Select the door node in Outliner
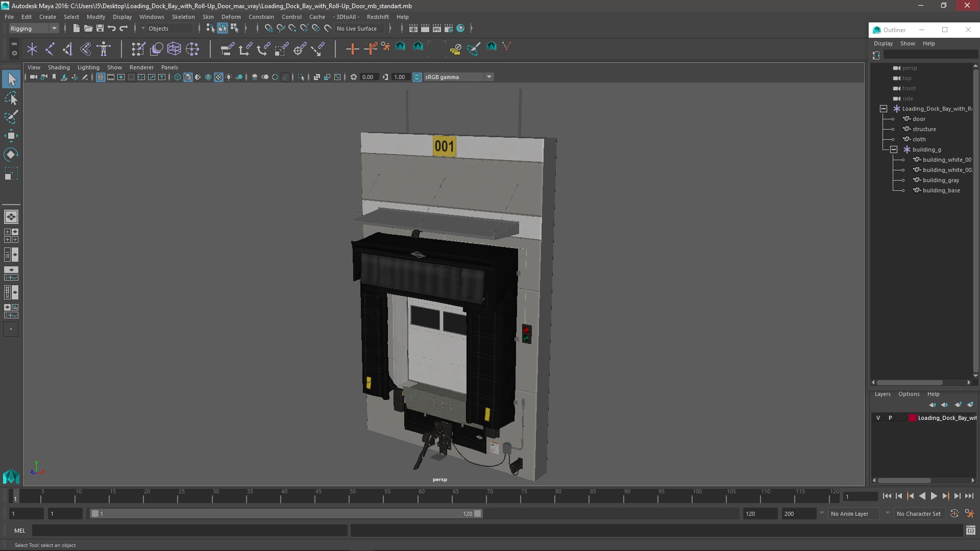 (919, 119)
